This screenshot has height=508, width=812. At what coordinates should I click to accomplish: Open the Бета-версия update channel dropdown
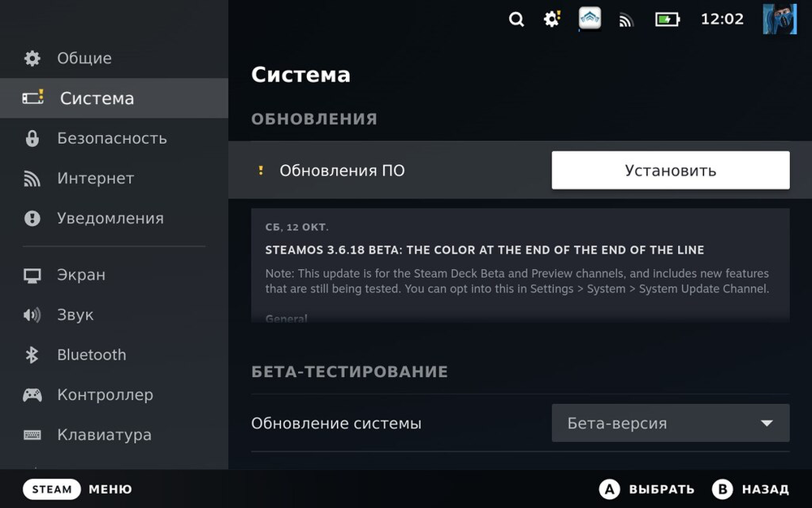[670, 423]
